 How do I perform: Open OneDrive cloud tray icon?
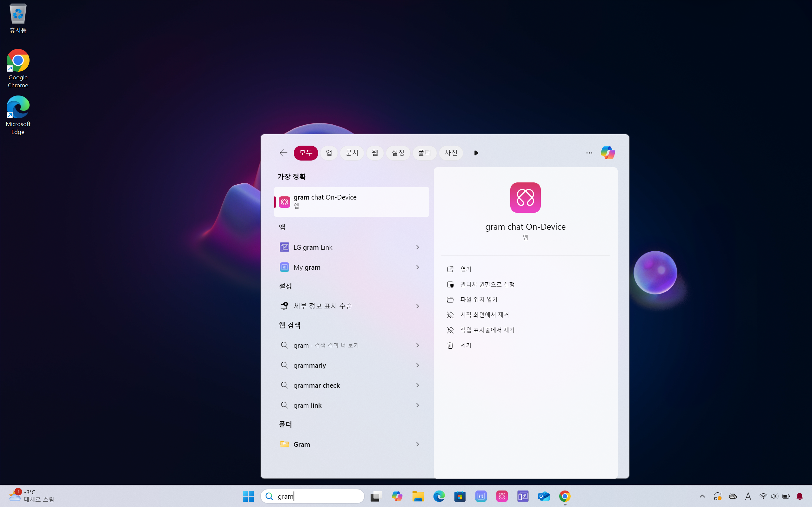(733, 496)
